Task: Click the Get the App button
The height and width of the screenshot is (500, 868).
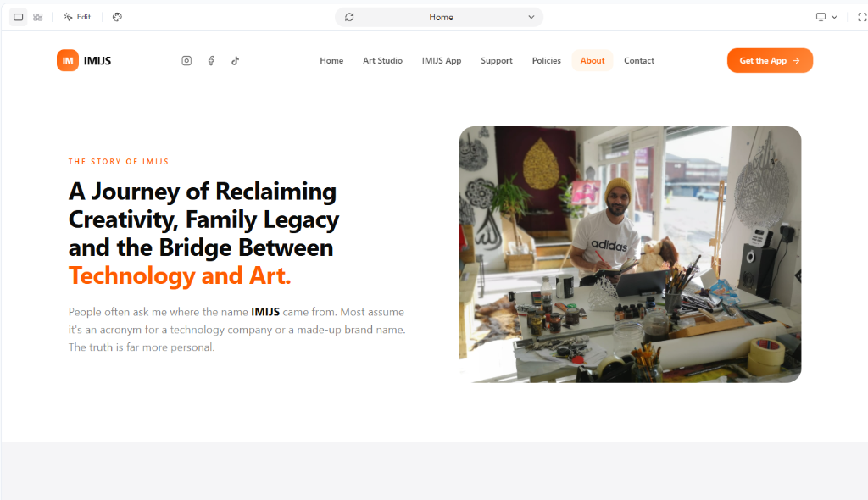Action: click(770, 61)
